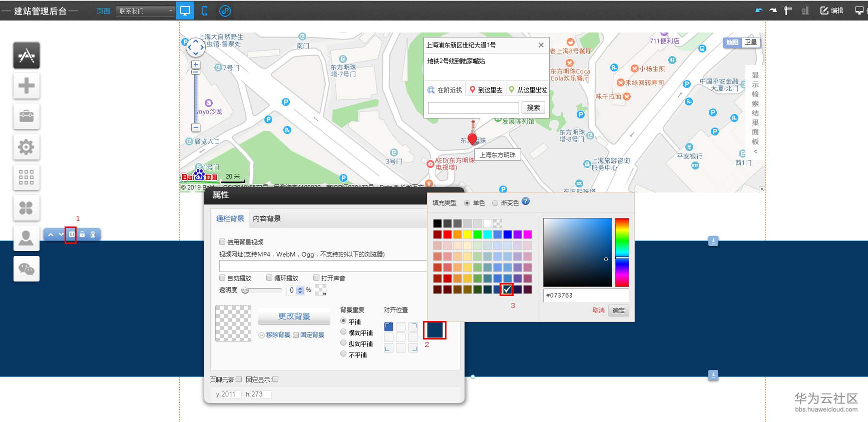Open the four-leaf clover sidebar icon
The image size is (868, 422).
(27, 208)
